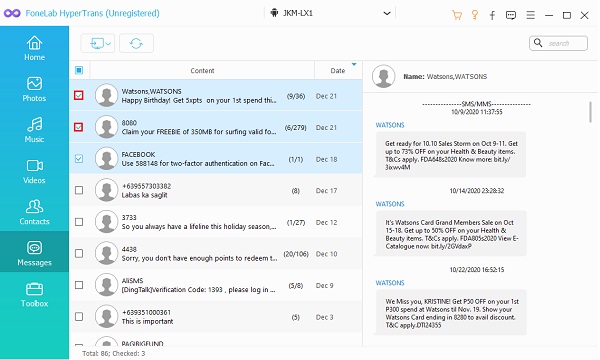Click the 3733 contact avatar
The image size is (600, 360).
pos(106,222)
